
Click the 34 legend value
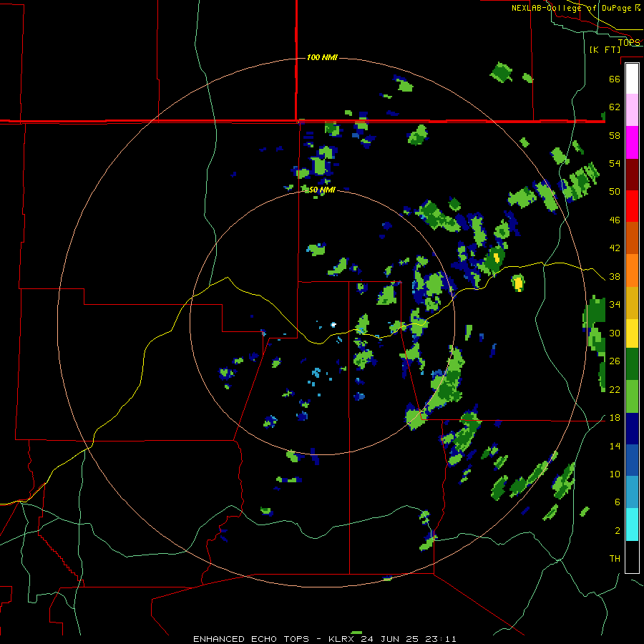pos(615,305)
